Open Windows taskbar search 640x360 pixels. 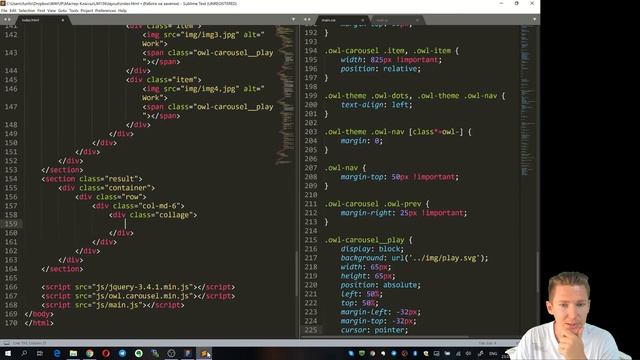[24, 353]
